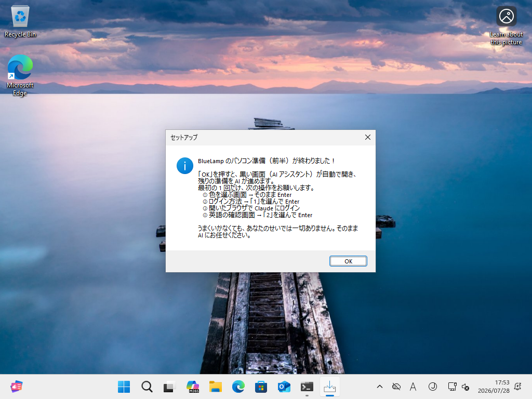Click step ③ Claude にログイン text

coord(251,208)
